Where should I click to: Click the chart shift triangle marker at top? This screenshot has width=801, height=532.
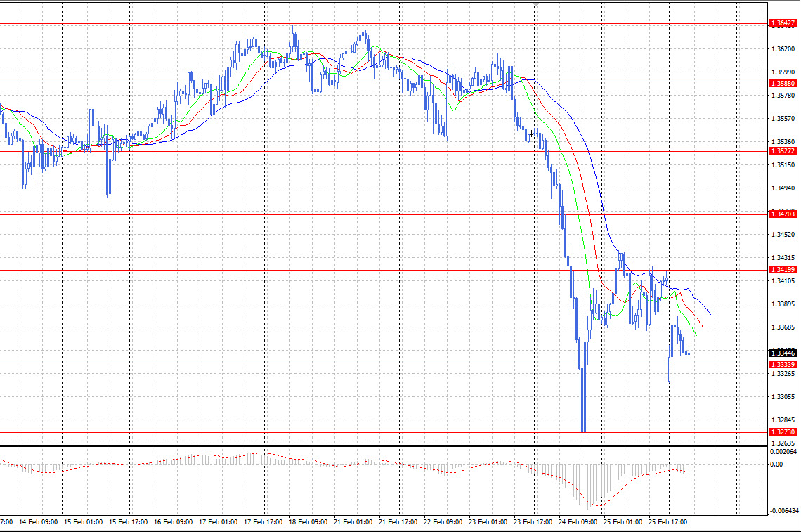[535, 5]
